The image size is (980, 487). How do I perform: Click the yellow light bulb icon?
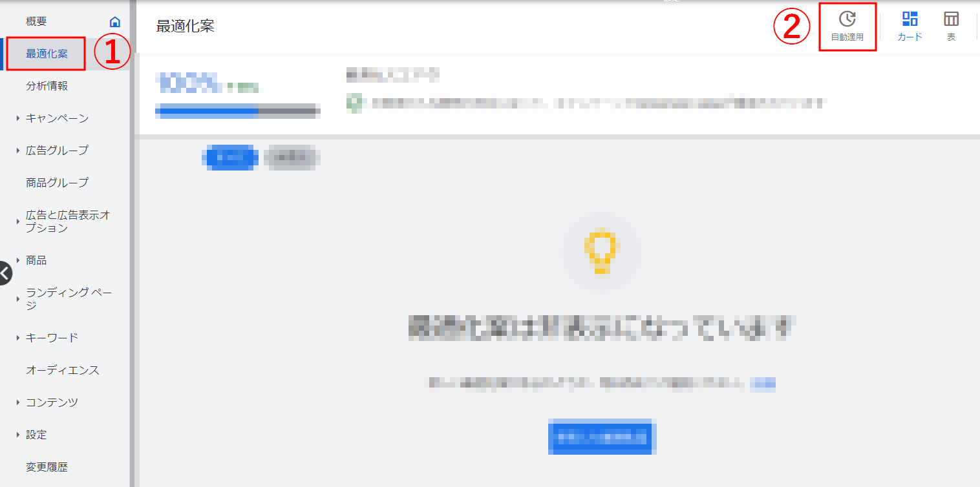[x=602, y=251]
